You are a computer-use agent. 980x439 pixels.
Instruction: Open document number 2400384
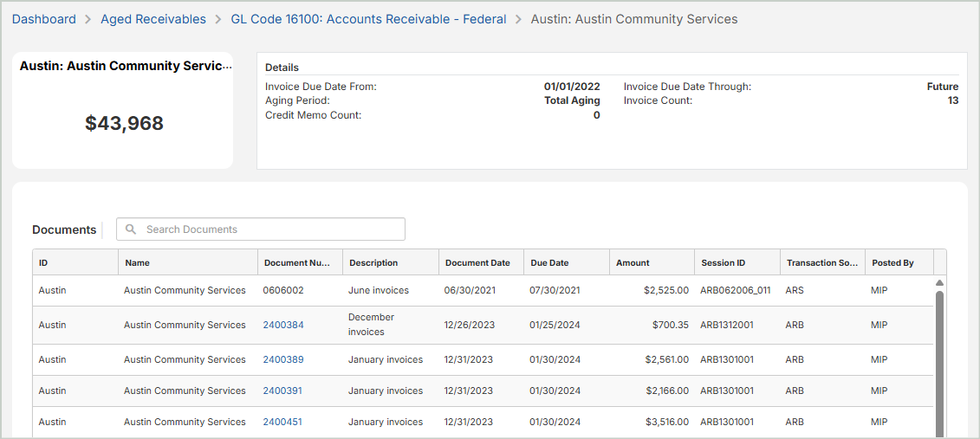click(x=283, y=325)
